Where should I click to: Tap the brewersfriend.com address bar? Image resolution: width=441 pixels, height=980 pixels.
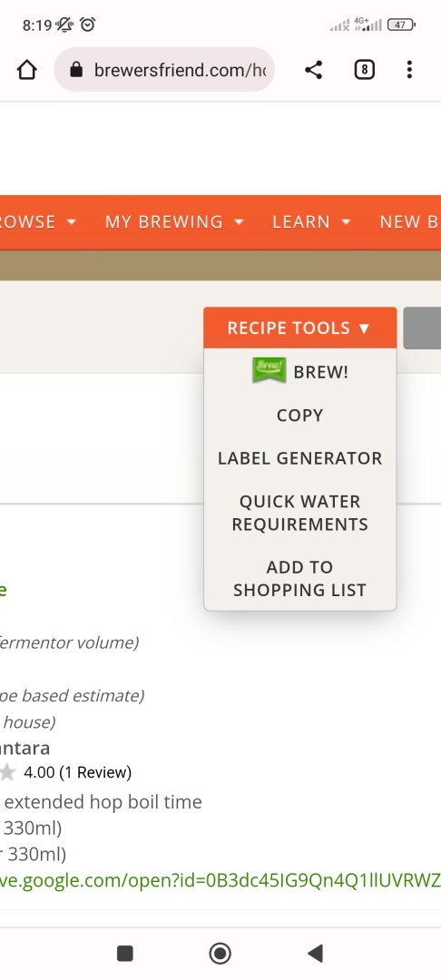point(164,69)
